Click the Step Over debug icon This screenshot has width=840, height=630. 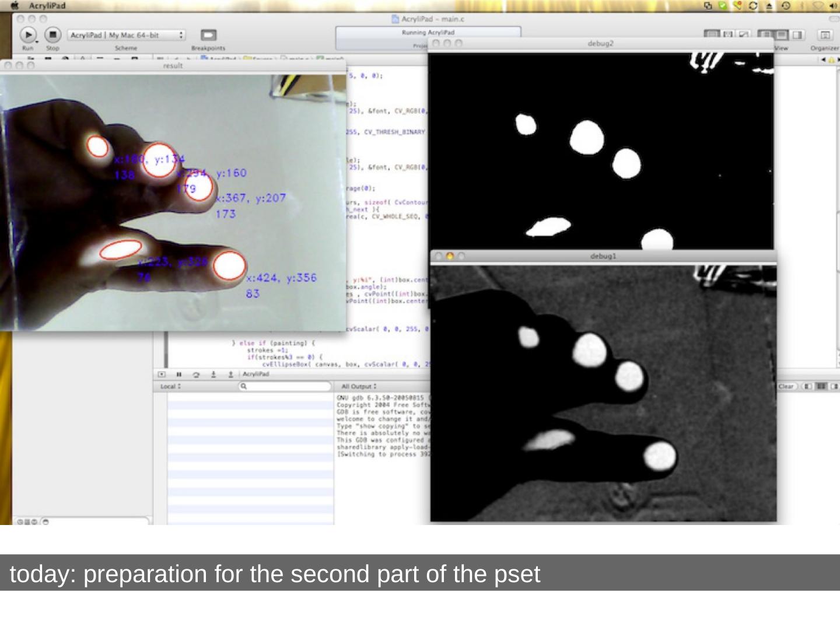pos(196,374)
